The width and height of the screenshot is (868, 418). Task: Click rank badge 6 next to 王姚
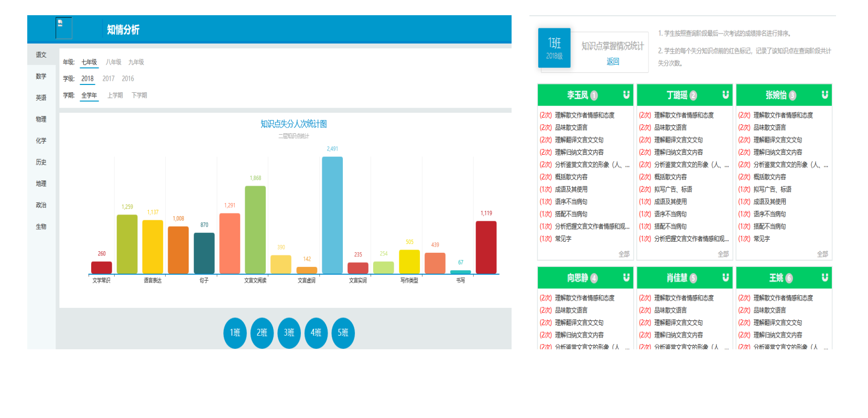789,278
